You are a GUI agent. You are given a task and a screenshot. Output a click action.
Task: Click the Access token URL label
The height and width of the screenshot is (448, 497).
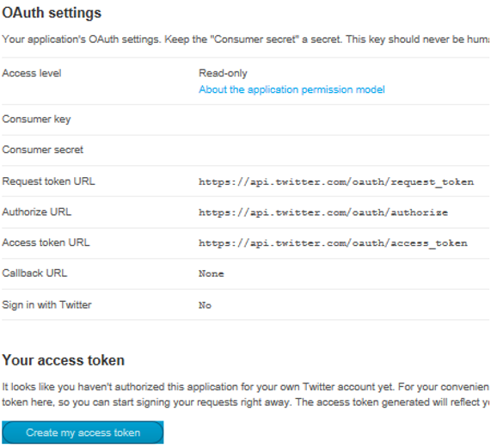coord(46,242)
